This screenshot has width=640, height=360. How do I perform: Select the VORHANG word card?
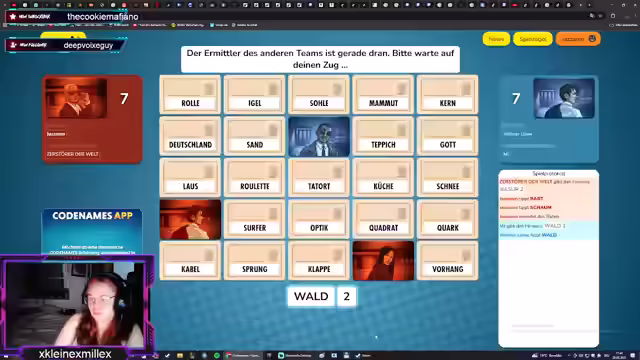point(447,261)
